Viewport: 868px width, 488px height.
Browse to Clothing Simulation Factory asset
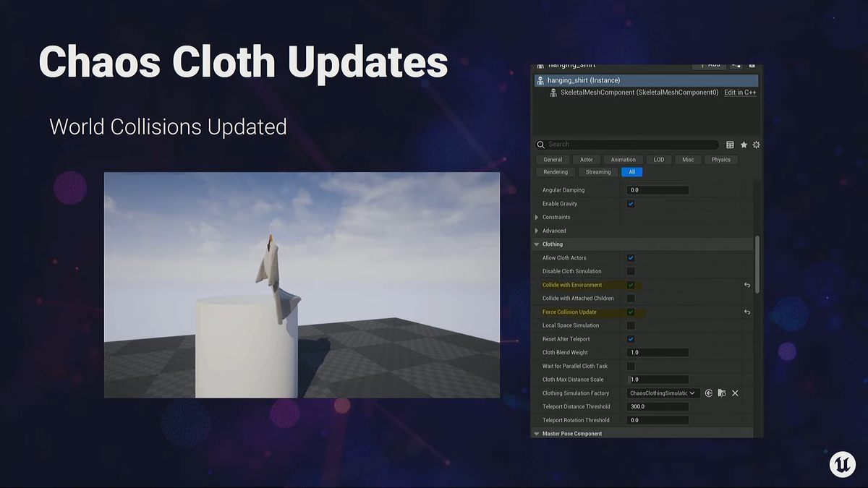coord(722,393)
